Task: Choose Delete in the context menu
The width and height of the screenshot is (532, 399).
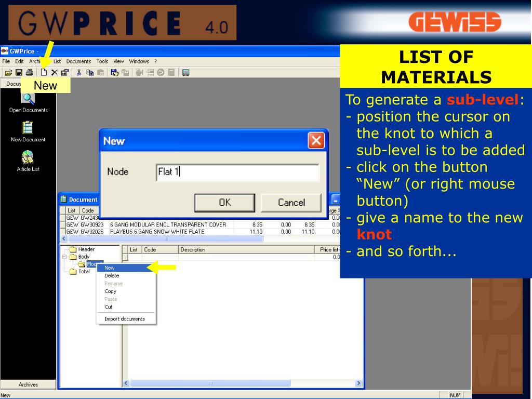Action: tap(126, 275)
